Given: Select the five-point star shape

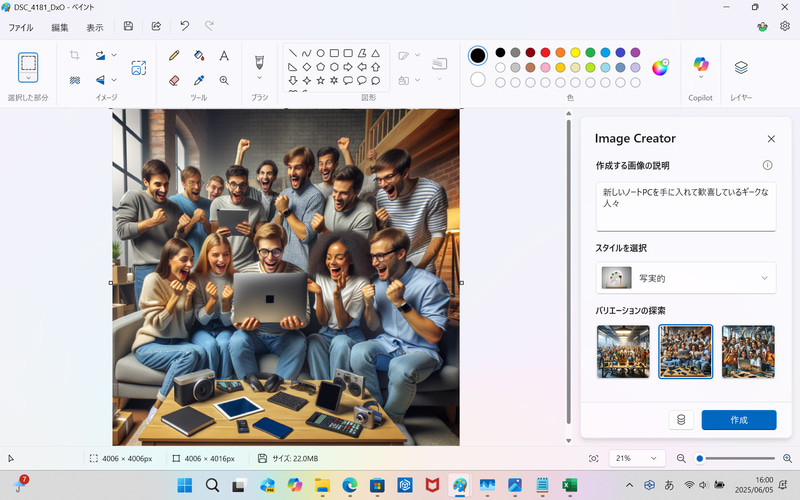Looking at the screenshot, I should [x=320, y=80].
